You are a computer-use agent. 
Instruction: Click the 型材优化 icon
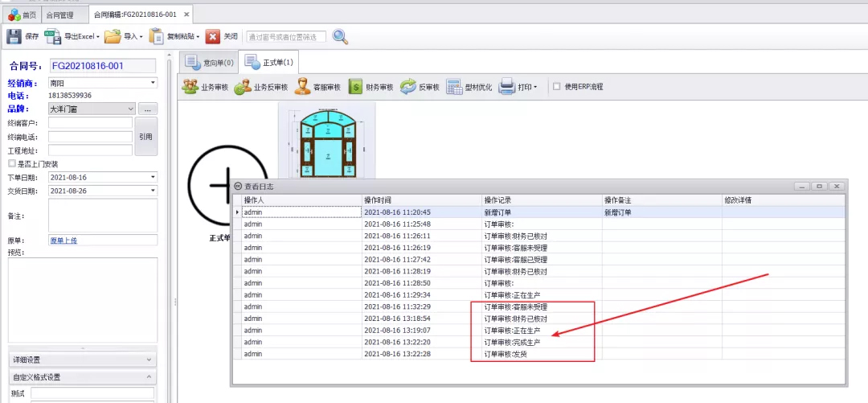[x=454, y=87]
